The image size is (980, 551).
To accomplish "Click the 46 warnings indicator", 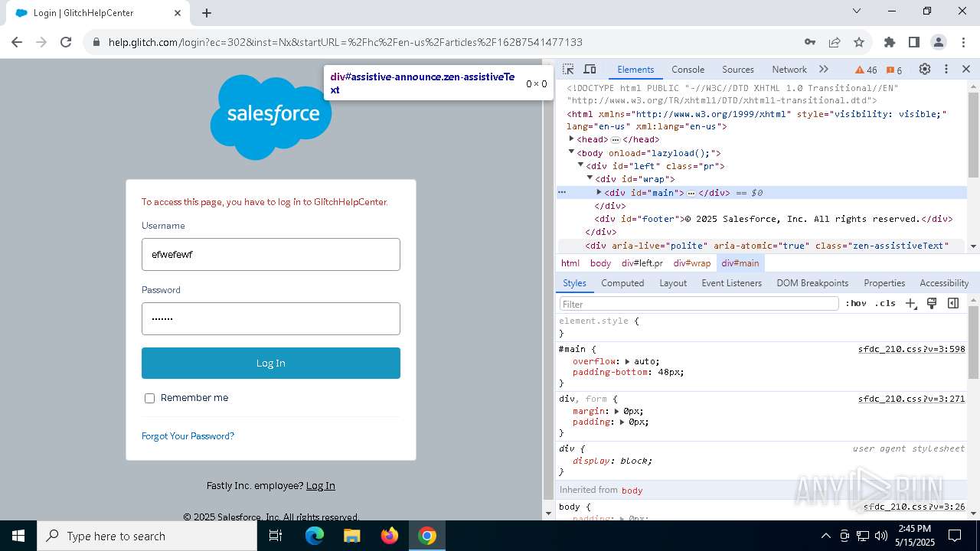I will (866, 70).
